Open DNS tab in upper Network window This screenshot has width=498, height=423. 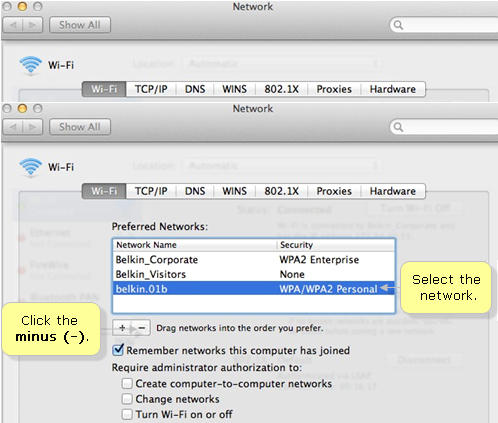pos(195,89)
